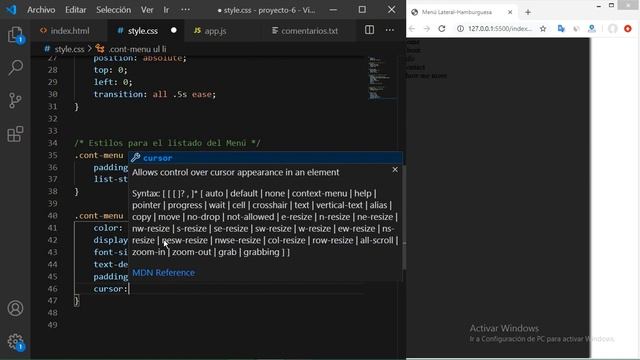The width and height of the screenshot is (640, 360).
Task: Open the Editar menu
Action: click(x=76, y=9)
